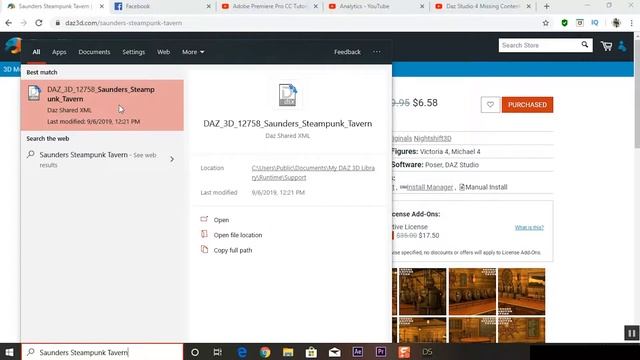Expand the More filter dropdown
Viewport: 640px width, 360px height.
pos(193,52)
